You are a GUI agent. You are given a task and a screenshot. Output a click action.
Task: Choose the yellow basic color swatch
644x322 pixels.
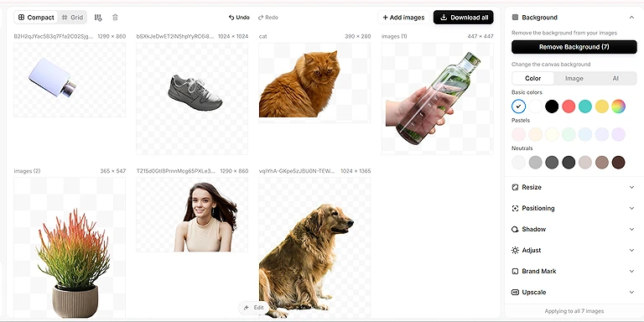(x=602, y=106)
